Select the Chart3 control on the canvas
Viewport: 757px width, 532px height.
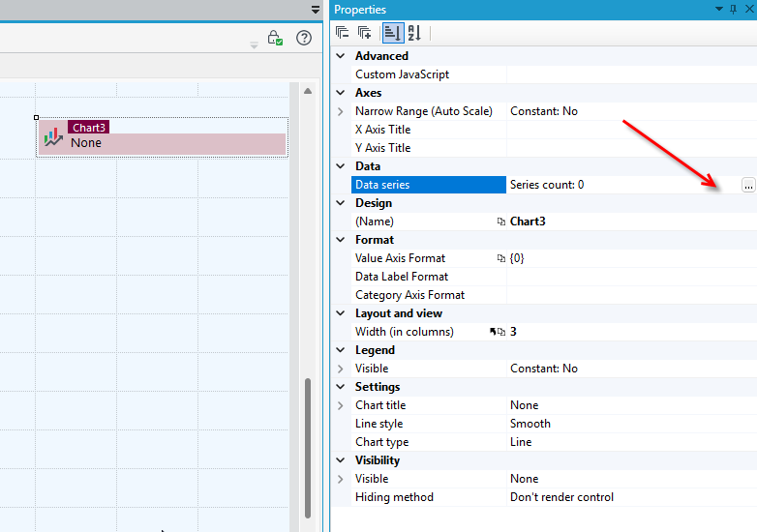tap(163, 137)
